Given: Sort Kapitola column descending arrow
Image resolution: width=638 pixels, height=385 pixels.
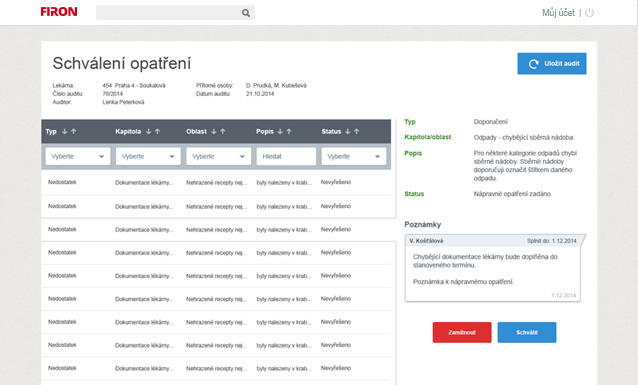Looking at the screenshot, I should click(149, 131).
